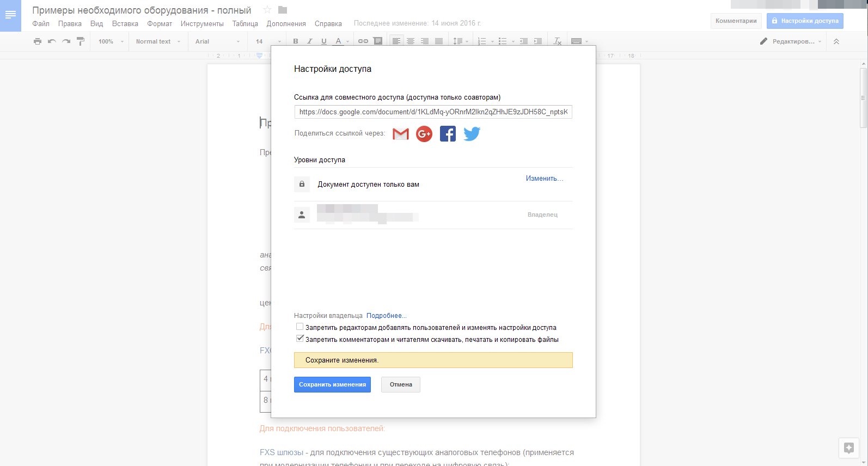Open line spacing options
The image size is (868, 466).
[x=461, y=41]
